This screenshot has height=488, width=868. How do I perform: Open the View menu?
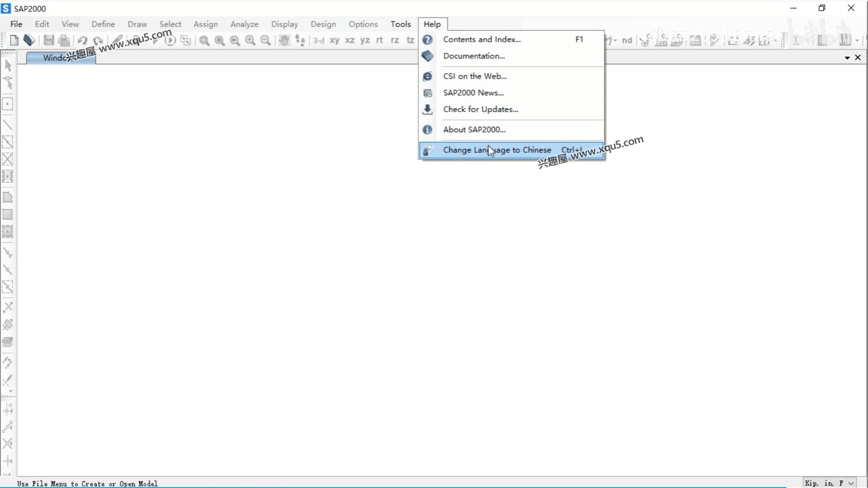tap(70, 24)
